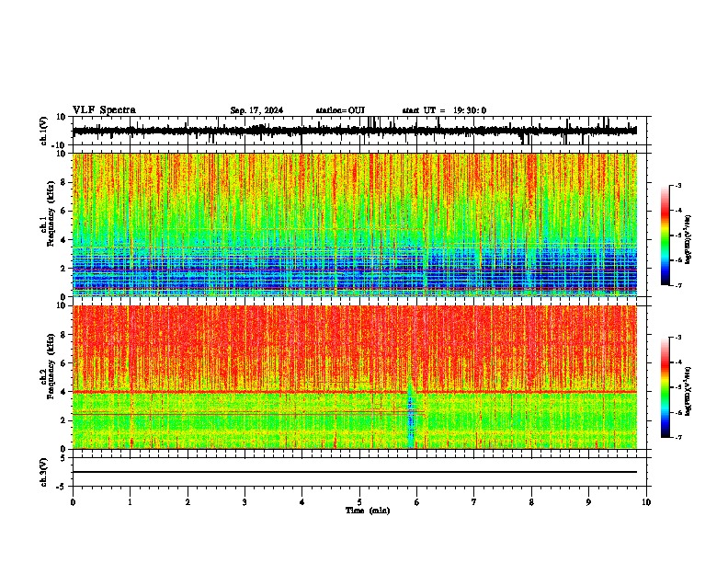Click the "VLF Spectra" plot title
The width and height of the screenshot is (728, 563).
tap(104, 110)
